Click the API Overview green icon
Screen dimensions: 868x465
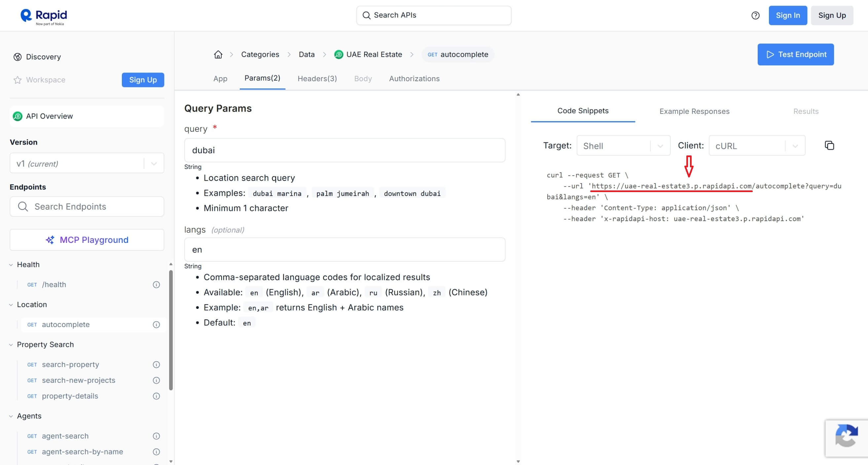coord(18,116)
